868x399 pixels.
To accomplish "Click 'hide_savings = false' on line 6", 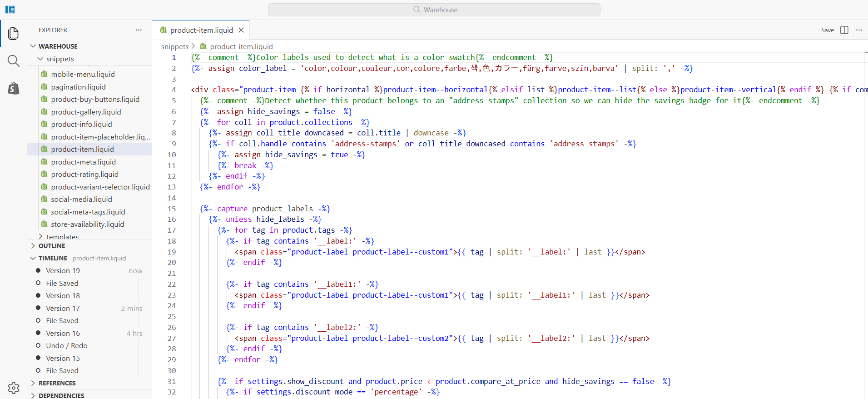I will coord(291,111).
